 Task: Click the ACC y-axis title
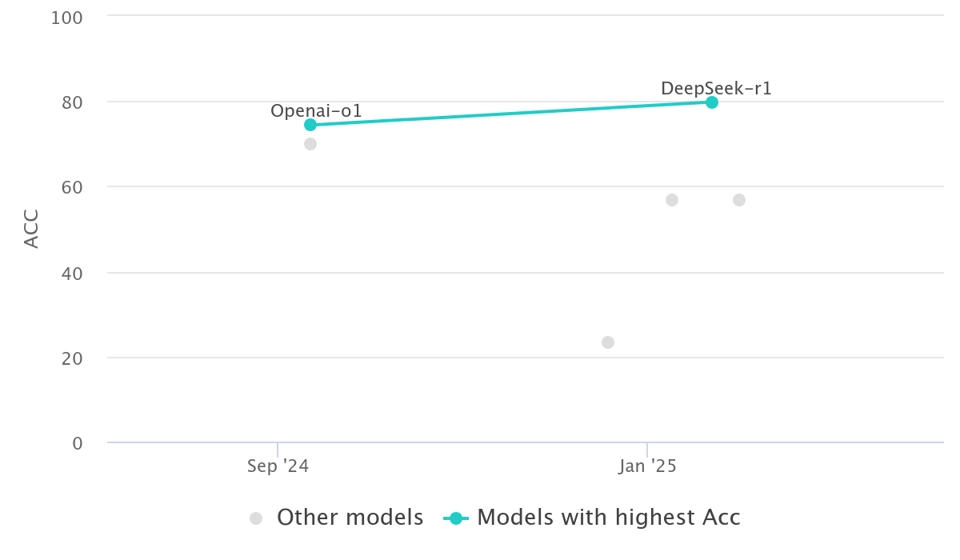(31, 229)
